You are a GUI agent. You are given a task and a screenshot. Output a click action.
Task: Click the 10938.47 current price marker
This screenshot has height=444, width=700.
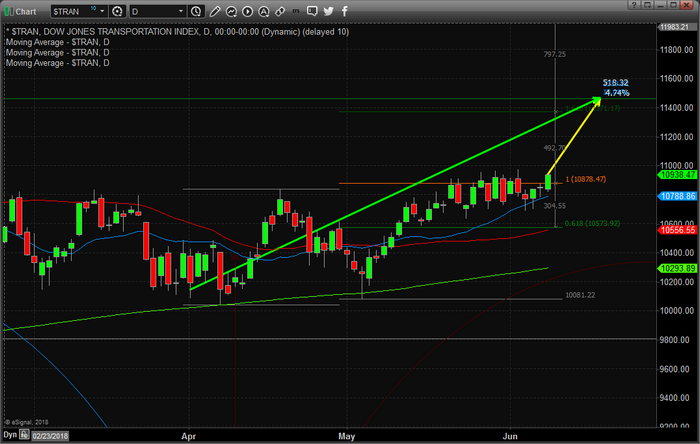(x=676, y=174)
